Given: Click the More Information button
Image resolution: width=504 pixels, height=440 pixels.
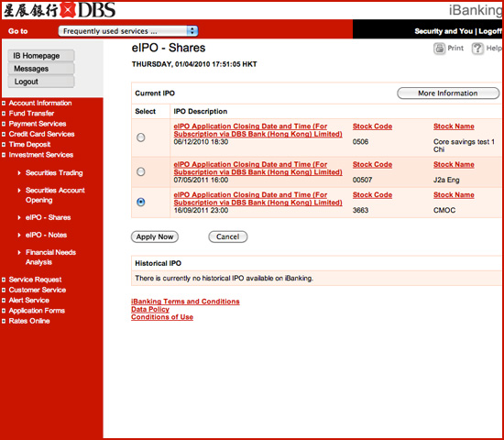Looking at the screenshot, I should pos(448,93).
